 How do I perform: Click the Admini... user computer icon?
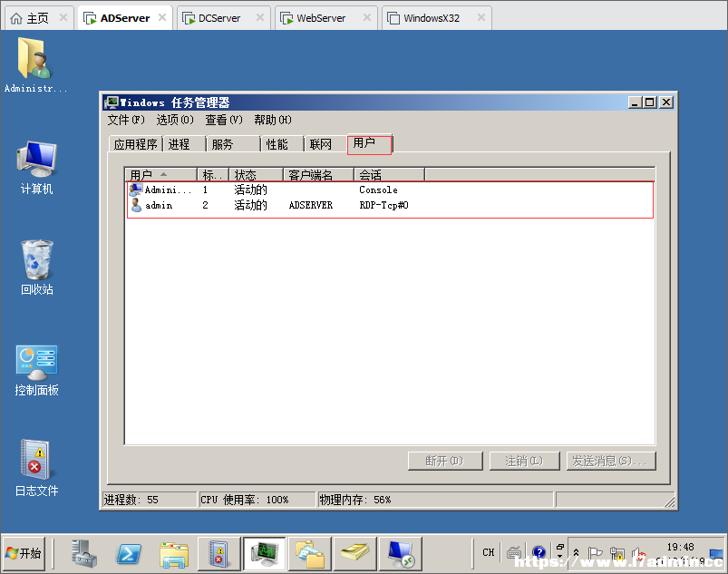point(136,190)
